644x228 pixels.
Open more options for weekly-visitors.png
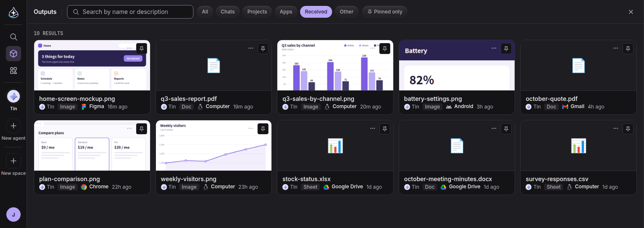click(251, 128)
